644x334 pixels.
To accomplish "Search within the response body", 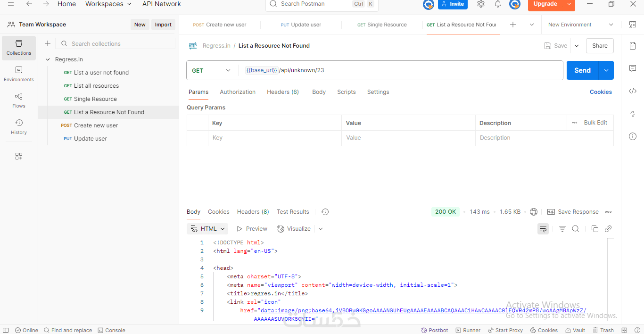I will coord(576,229).
